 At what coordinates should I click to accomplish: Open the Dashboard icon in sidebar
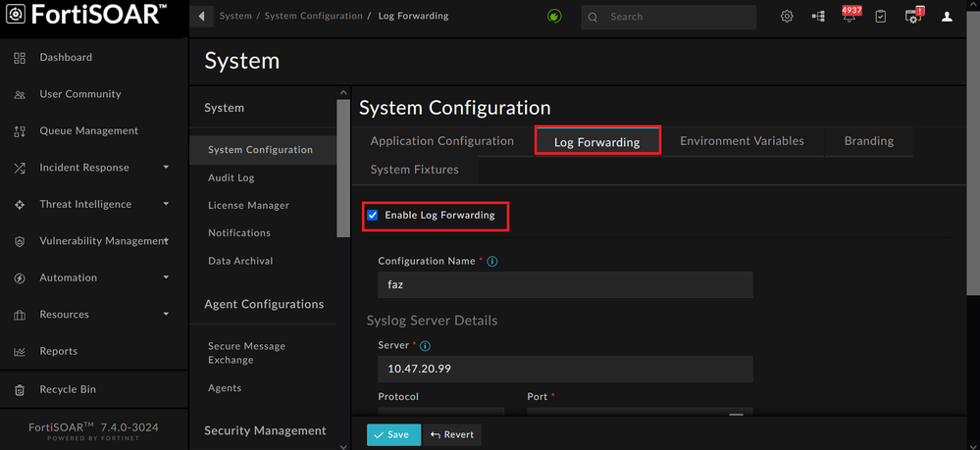(20, 58)
